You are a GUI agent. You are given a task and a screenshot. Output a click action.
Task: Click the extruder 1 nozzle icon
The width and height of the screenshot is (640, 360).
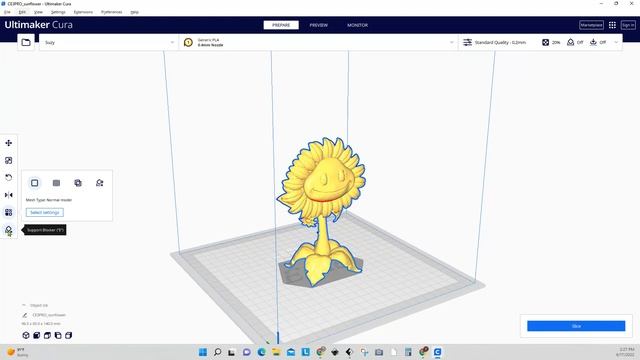[x=188, y=42]
